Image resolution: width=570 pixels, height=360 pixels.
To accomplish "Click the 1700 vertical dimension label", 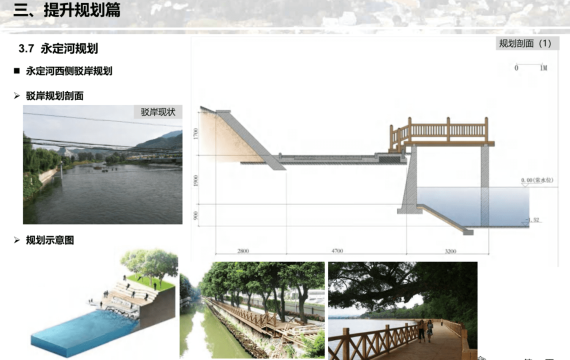I will click(196, 133).
